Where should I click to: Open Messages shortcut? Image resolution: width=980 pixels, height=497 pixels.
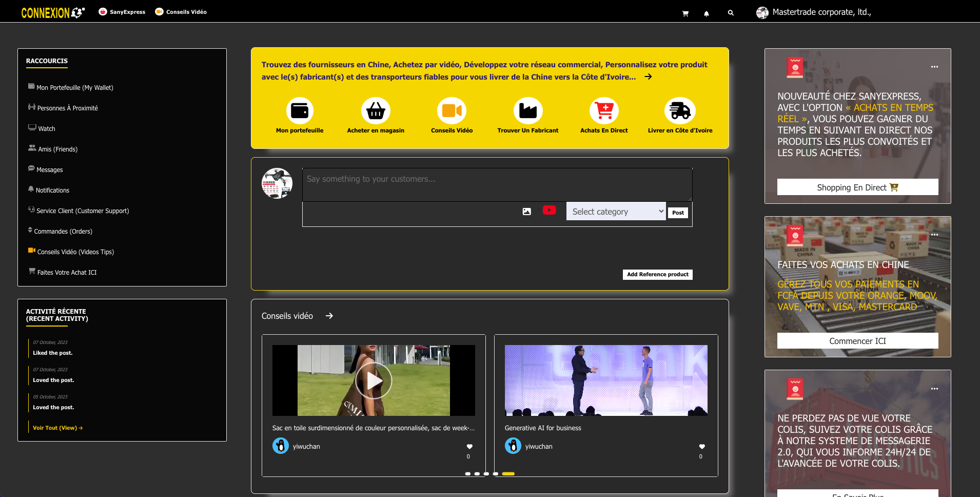coord(45,169)
